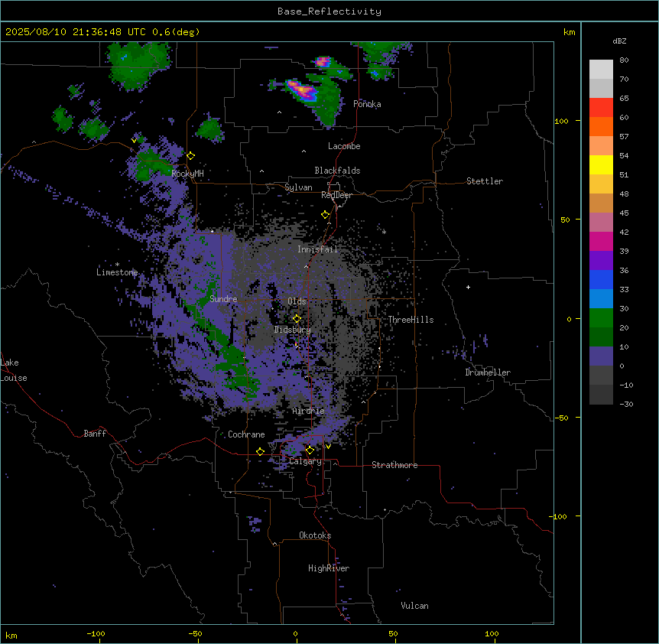Select the blue 33–36 dBZ legend swatch

click(x=601, y=279)
